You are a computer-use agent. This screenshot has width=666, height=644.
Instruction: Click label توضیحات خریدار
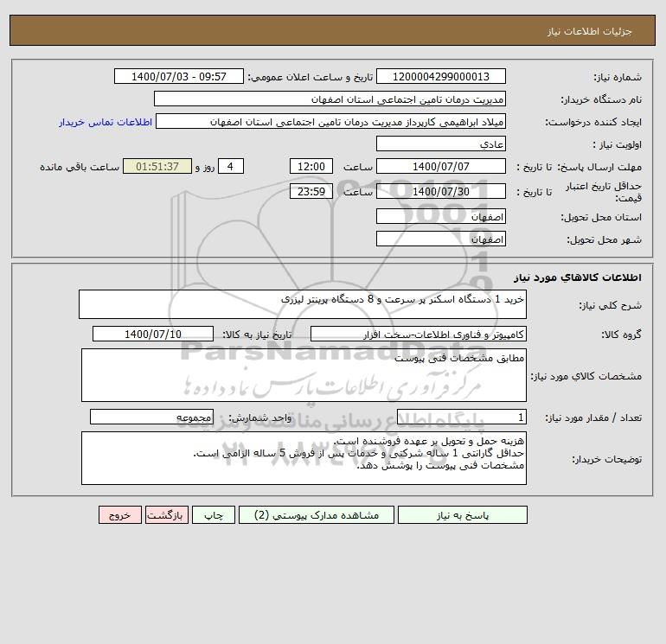coord(607,459)
